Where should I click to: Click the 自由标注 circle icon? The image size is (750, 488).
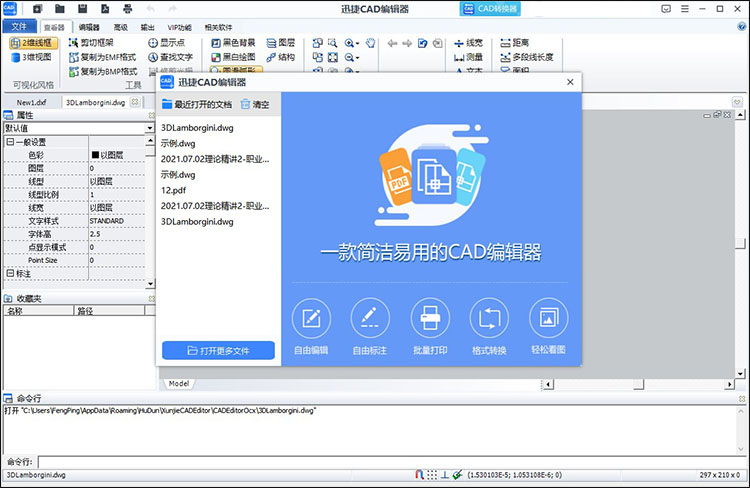[x=370, y=318]
